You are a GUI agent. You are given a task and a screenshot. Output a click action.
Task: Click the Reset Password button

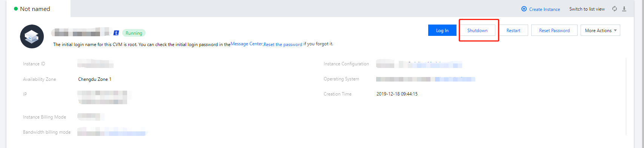[554, 31]
